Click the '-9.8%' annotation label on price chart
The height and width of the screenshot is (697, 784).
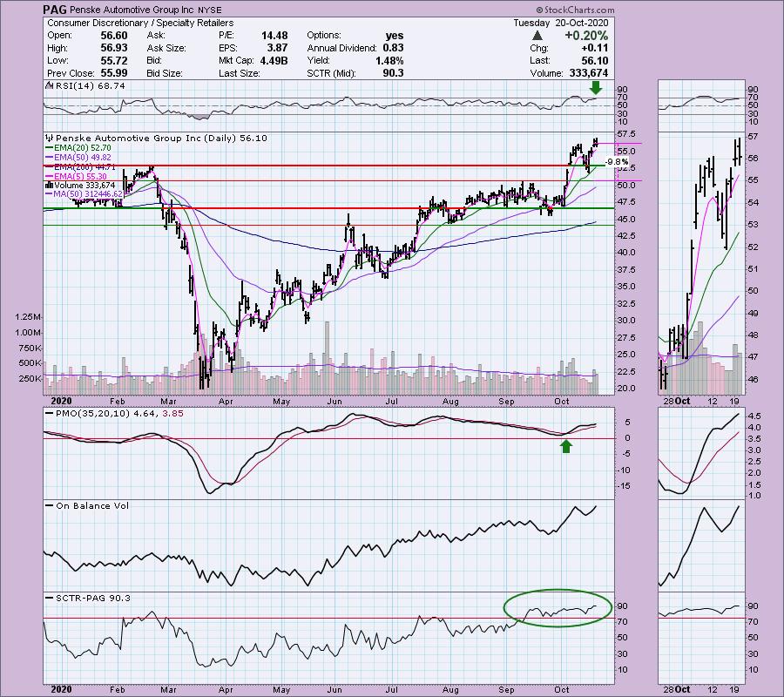[x=617, y=162]
